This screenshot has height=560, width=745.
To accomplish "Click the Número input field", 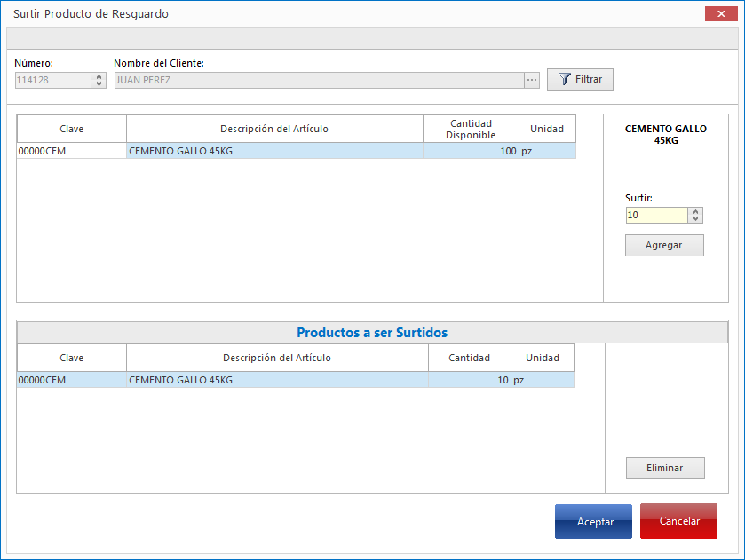I will pyautogui.click(x=52, y=80).
